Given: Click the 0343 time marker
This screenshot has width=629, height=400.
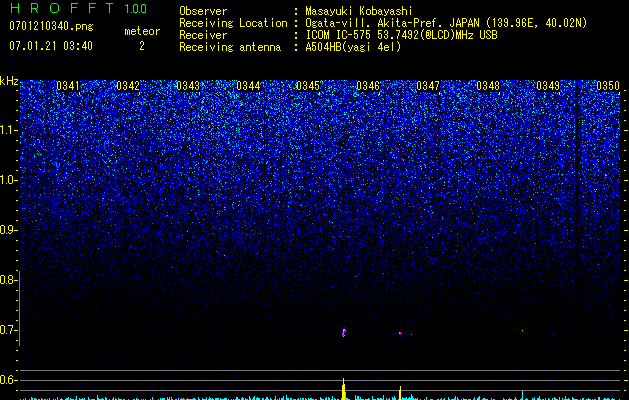Looking at the screenshot, I should (188, 86).
